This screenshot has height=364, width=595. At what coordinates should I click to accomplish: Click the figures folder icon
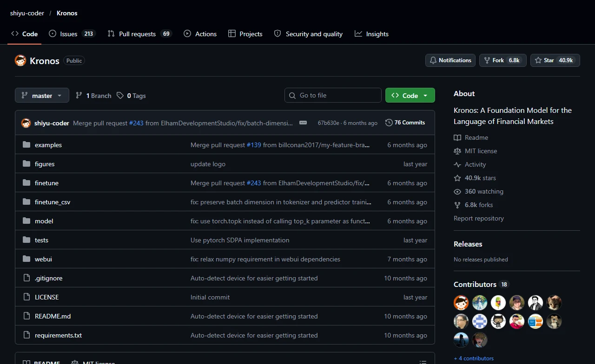point(26,164)
